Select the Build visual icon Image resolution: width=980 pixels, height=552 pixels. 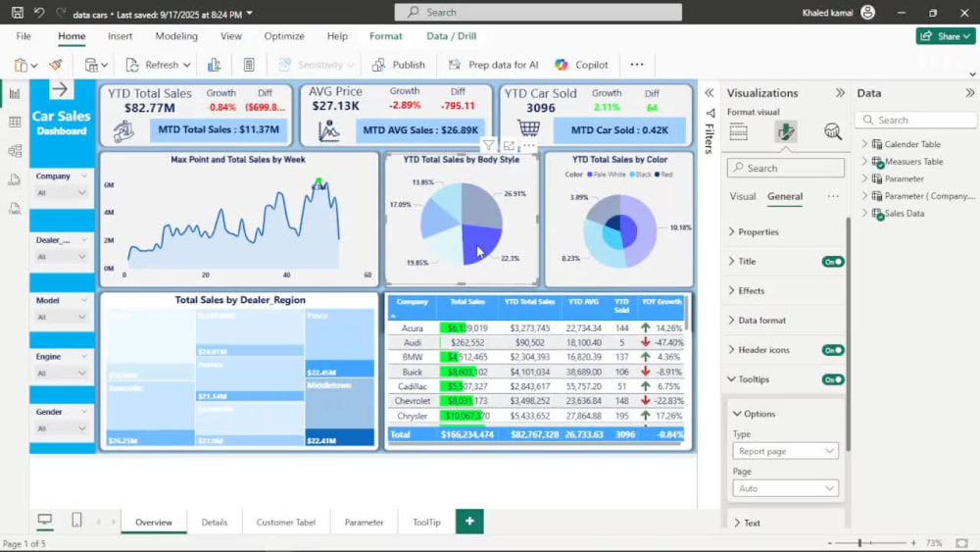[x=739, y=131]
